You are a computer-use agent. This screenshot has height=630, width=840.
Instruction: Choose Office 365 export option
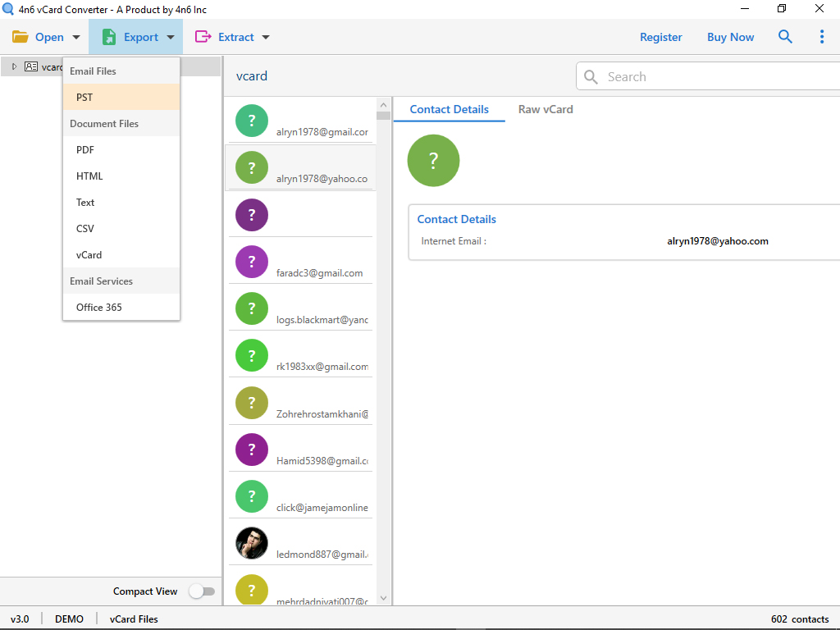[121, 307]
